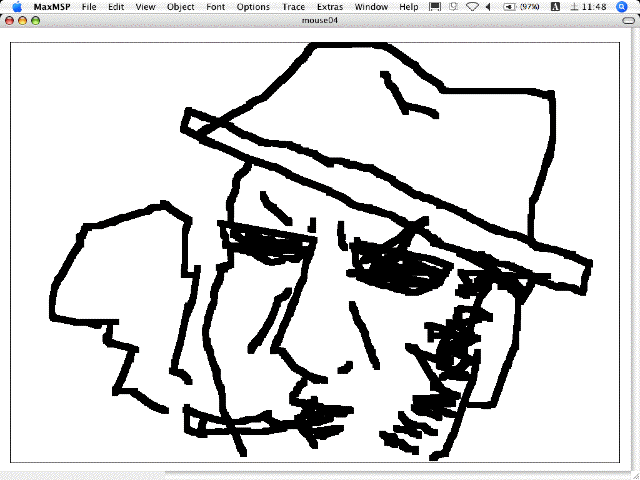
Task: Open the Extras menu
Action: (330, 7)
